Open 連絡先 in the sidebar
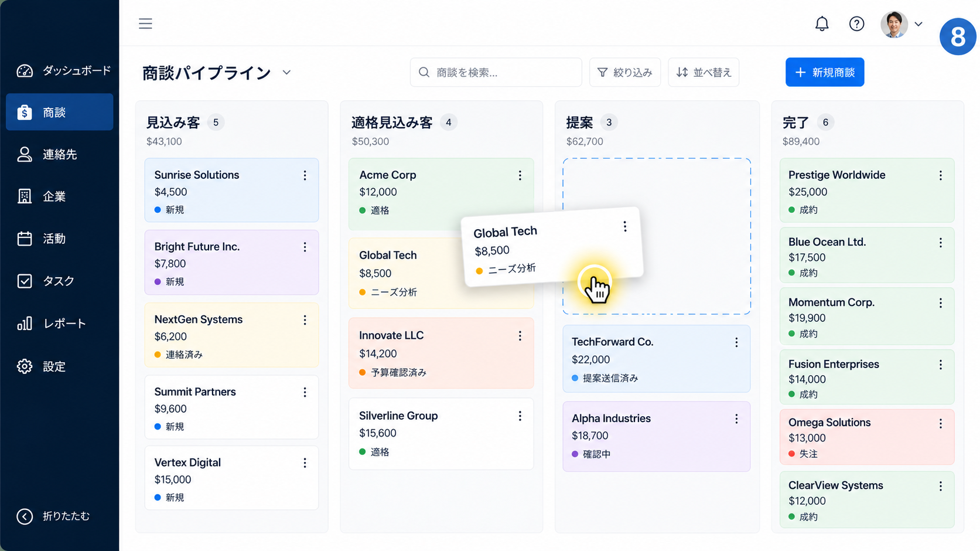 (60, 154)
